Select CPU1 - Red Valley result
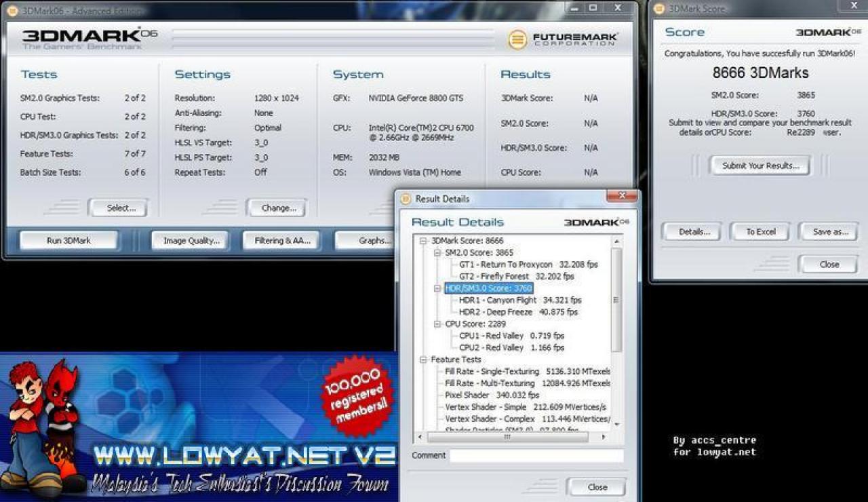The image size is (868, 502). [x=511, y=336]
